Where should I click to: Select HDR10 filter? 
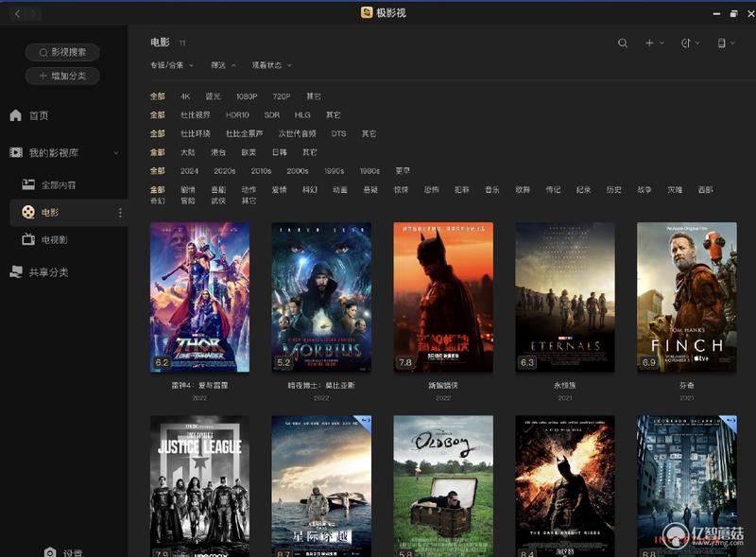[237, 114]
